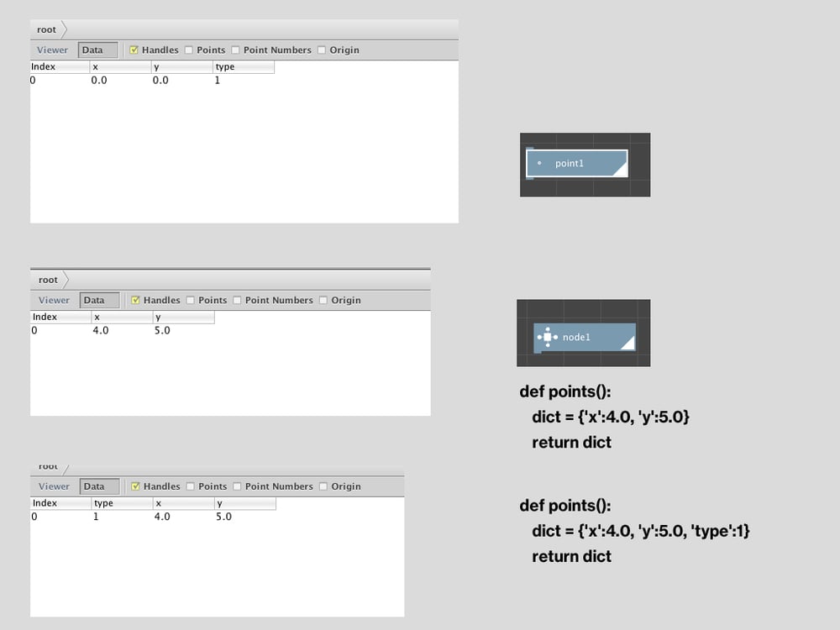
Task: Sort by the x column in the middle panel
Action: coord(122,318)
